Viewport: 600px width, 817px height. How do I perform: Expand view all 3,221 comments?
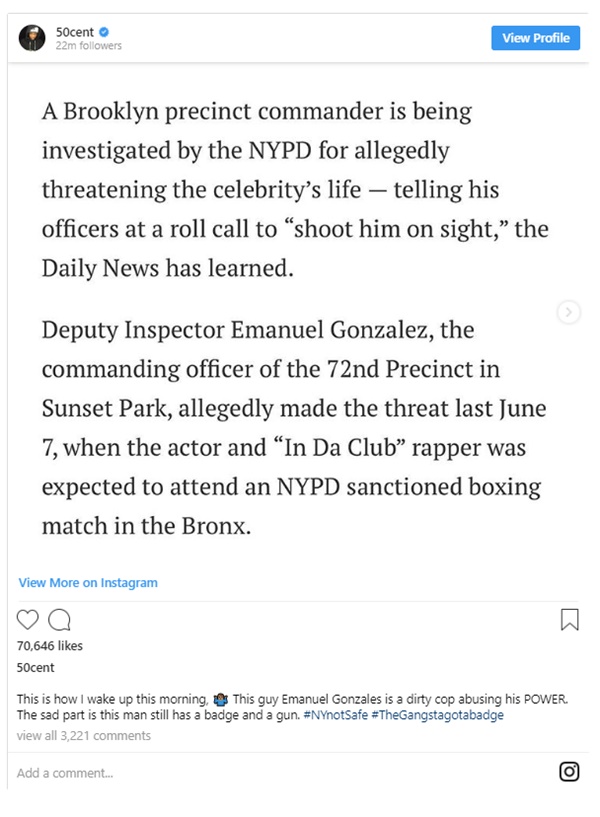click(x=84, y=736)
